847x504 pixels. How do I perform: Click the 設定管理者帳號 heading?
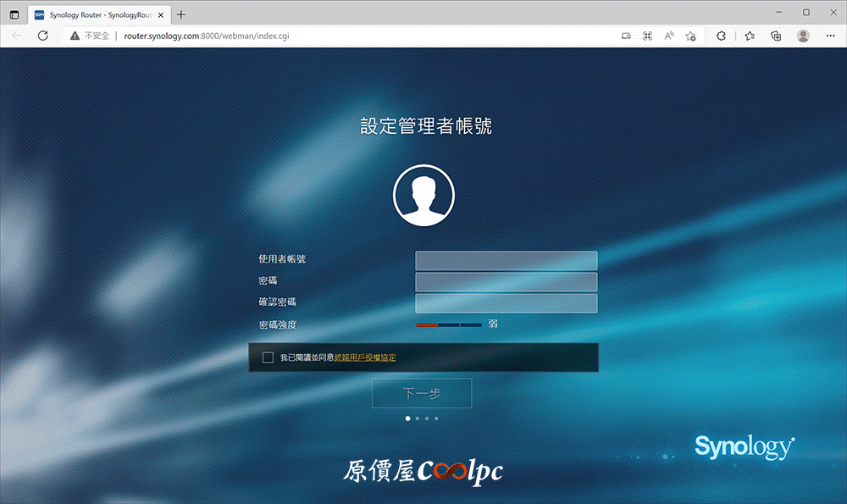(426, 126)
